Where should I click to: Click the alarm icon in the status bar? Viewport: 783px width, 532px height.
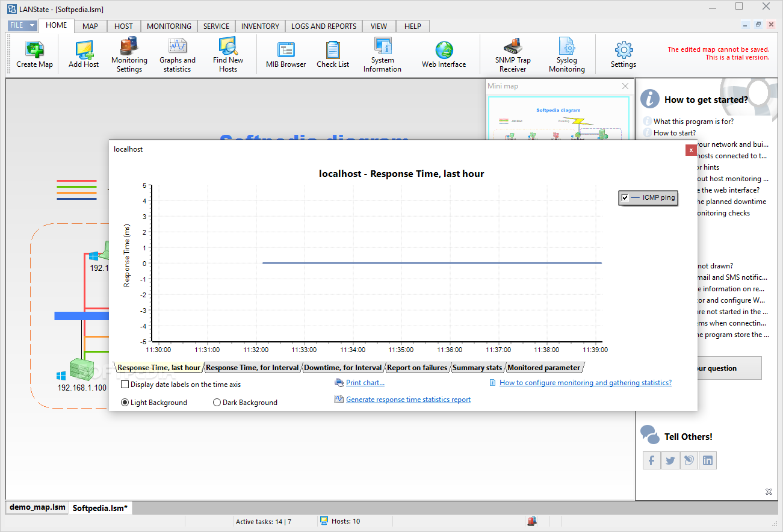click(532, 521)
